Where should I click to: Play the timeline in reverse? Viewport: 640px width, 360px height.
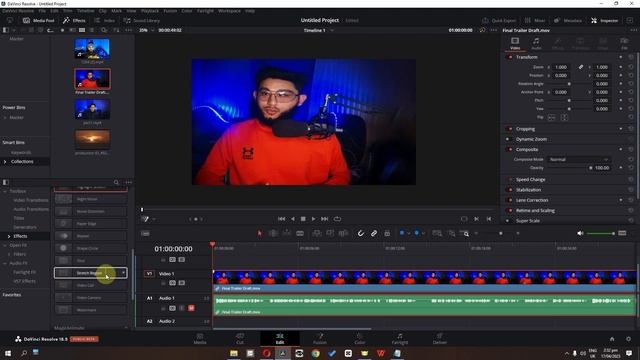tap(293, 219)
